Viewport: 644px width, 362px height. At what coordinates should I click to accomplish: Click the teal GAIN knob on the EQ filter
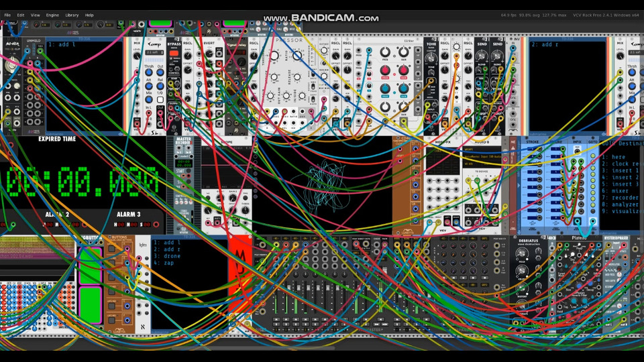point(403,88)
